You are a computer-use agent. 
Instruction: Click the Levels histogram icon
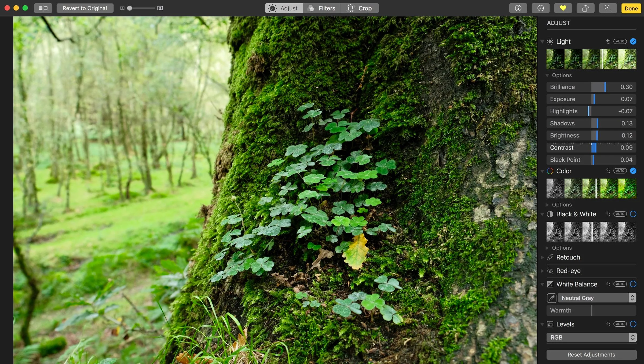point(550,324)
